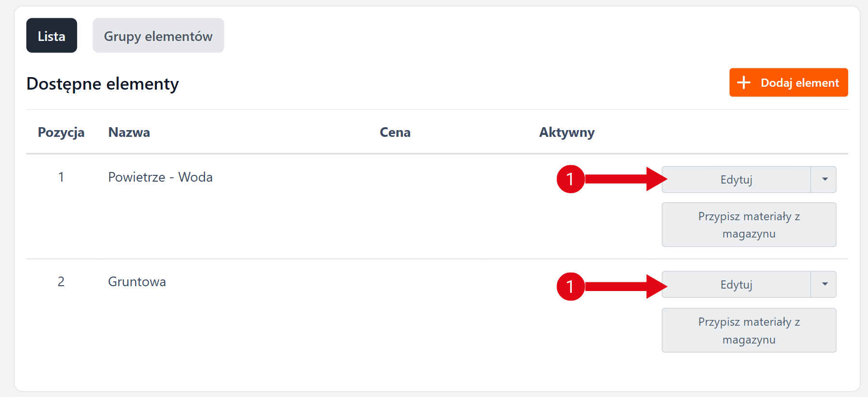Click the Dostępne elementy heading
Image resolution: width=868 pixels, height=397 pixels.
point(103,84)
